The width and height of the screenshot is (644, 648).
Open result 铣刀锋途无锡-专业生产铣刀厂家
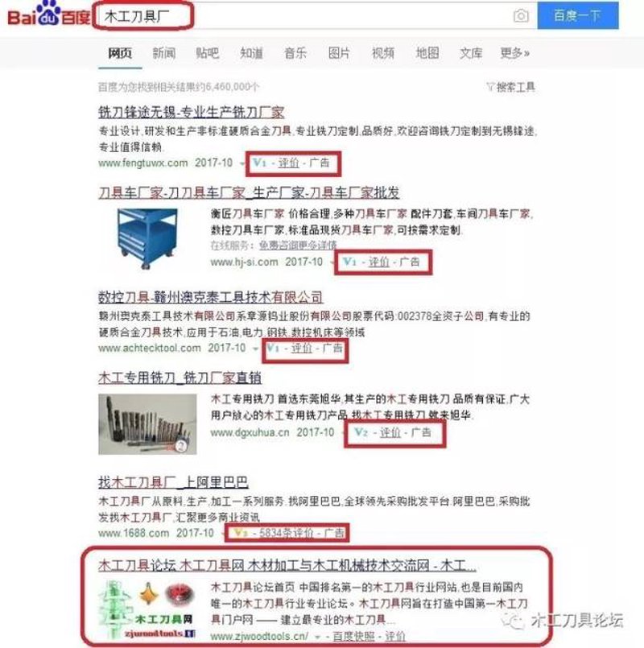[192, 112]
